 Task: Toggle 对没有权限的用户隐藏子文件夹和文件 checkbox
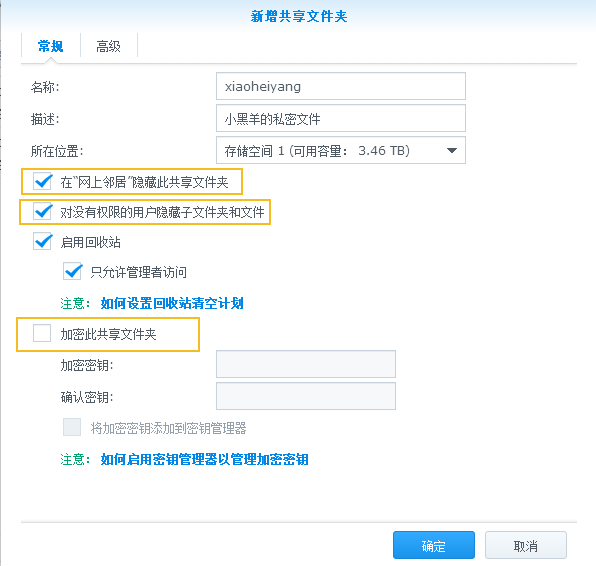click(42, 211)
